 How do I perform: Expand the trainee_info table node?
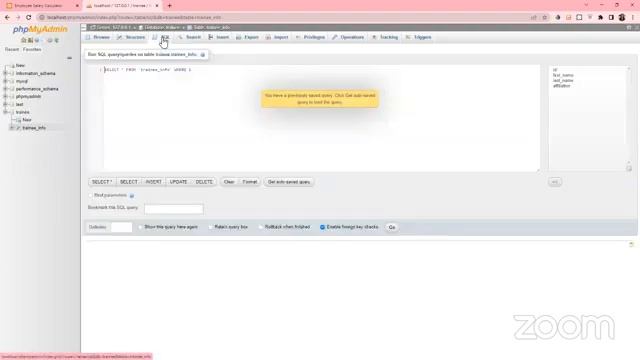[x=12, y=128]
